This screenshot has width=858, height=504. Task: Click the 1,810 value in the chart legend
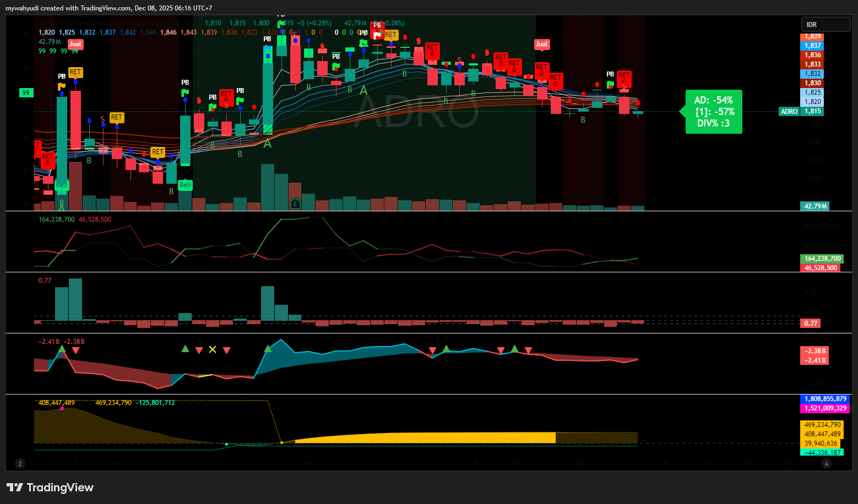(x=213, y=23)
